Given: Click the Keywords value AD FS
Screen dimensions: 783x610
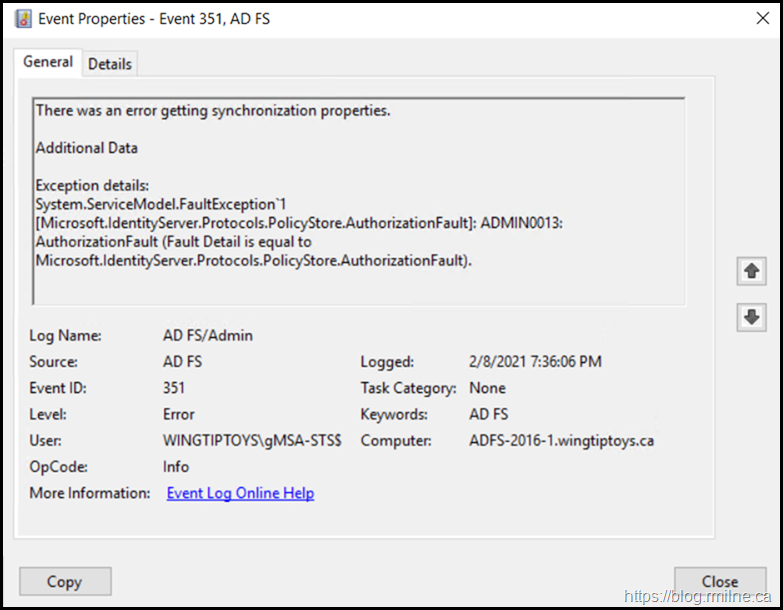Looking at the screenshot, I should click(x=486, y=414).
